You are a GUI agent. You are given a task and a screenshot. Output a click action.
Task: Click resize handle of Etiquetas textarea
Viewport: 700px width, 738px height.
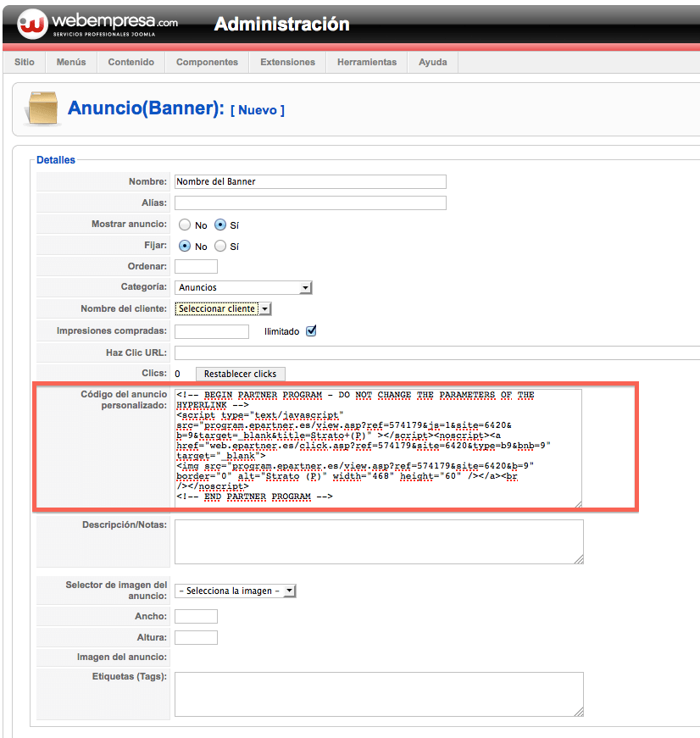point(579,712)
